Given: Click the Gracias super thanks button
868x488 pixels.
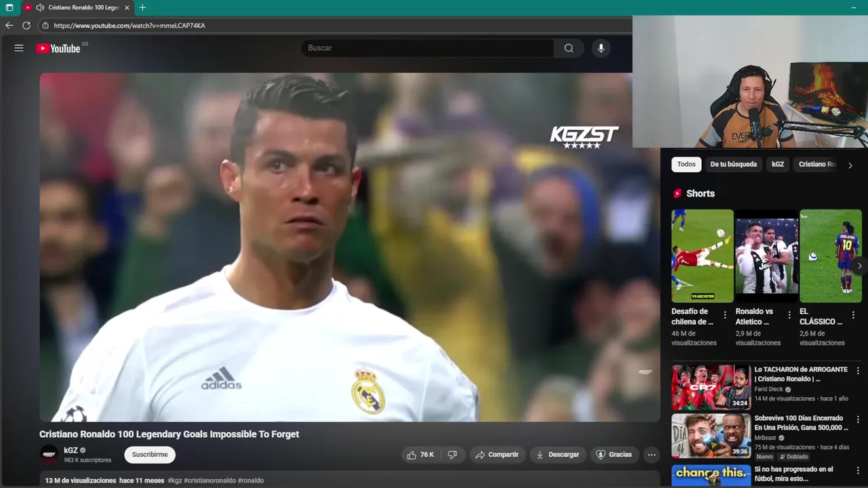Looking at the screenshot, I should pyautogui.click(x=614, y=455).
